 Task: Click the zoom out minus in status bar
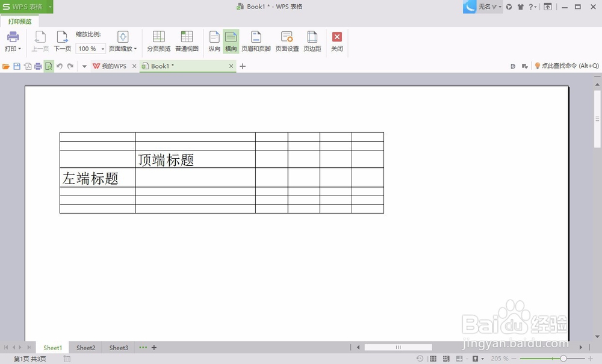(514, 359)
